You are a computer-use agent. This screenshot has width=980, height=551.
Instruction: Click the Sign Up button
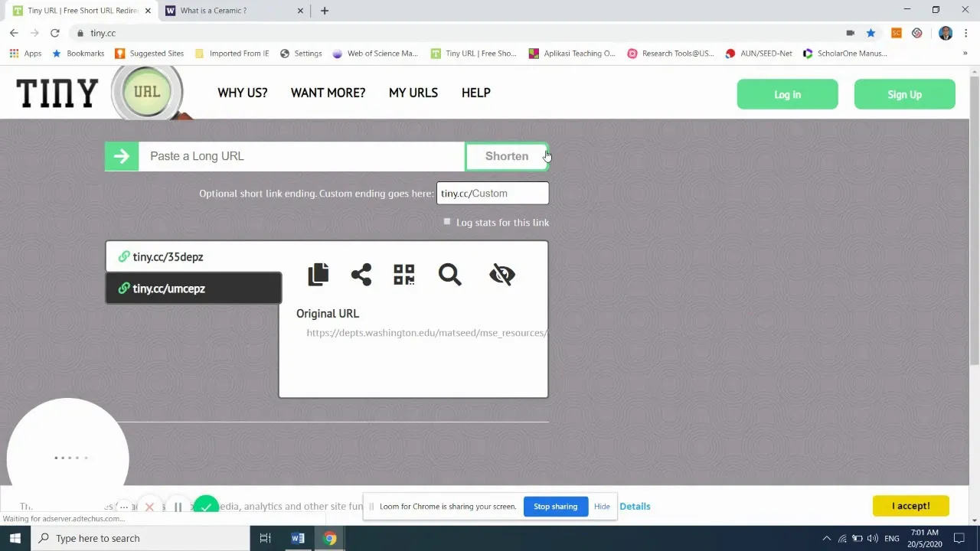[x=904, y=95]
